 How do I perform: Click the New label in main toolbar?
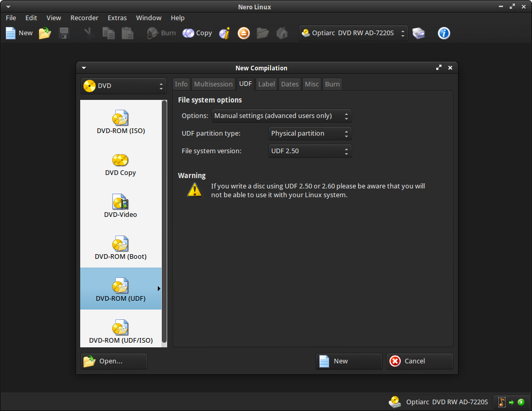click(x=26, y=33)
